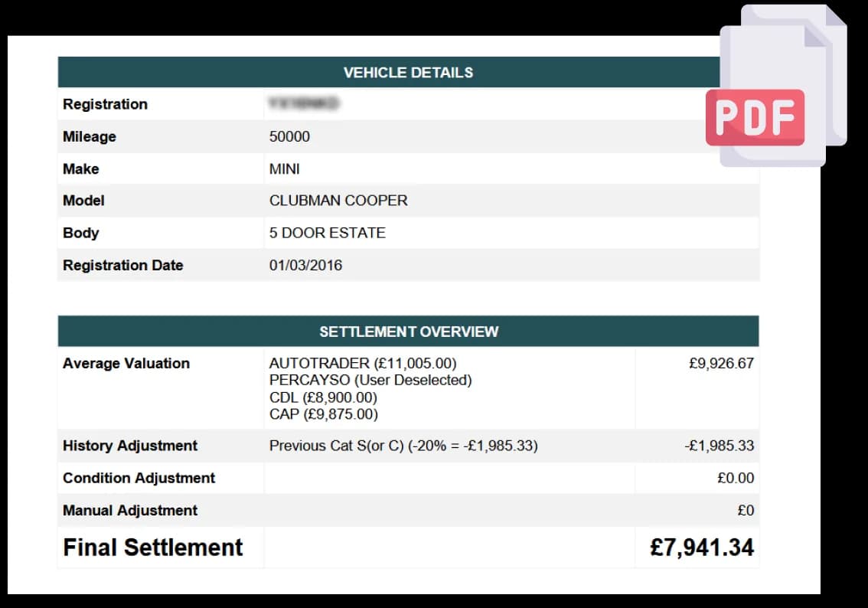868x608 pixels.
Task: Click the Manual Adjustment row label
Action: pyautogui.click(x=130, y=511)
